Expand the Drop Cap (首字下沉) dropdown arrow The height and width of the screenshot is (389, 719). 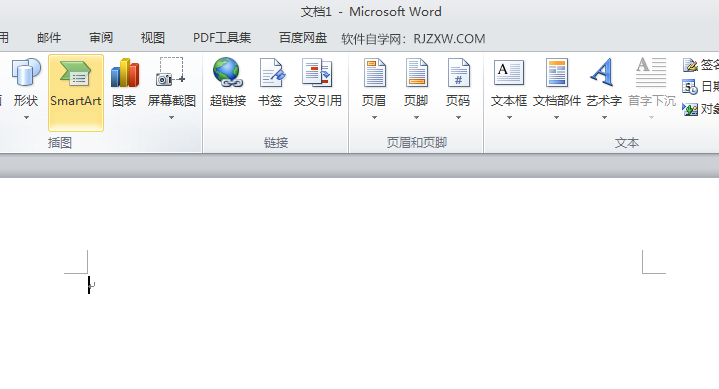pos(651,118)
